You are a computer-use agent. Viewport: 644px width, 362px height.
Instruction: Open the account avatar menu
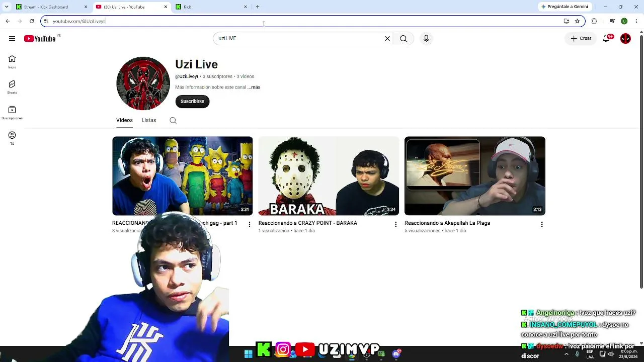pos(625,39)
